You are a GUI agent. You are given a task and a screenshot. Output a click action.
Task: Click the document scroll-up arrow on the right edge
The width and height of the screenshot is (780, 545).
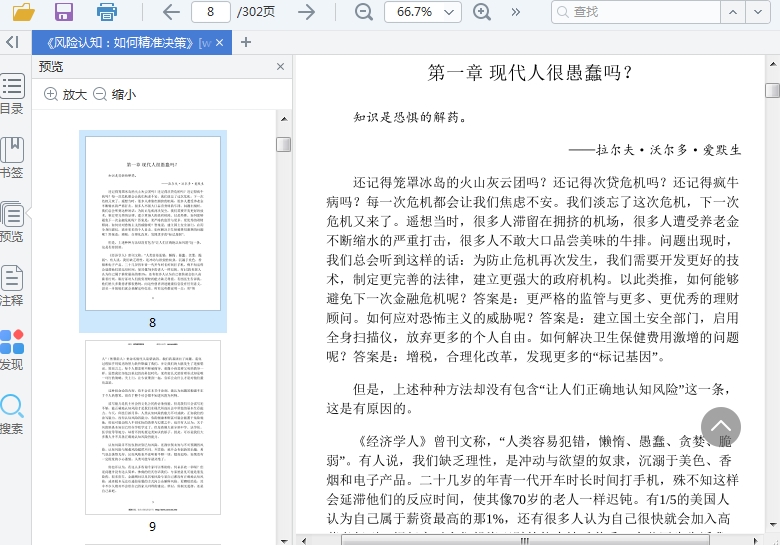(x=773, y=64)
